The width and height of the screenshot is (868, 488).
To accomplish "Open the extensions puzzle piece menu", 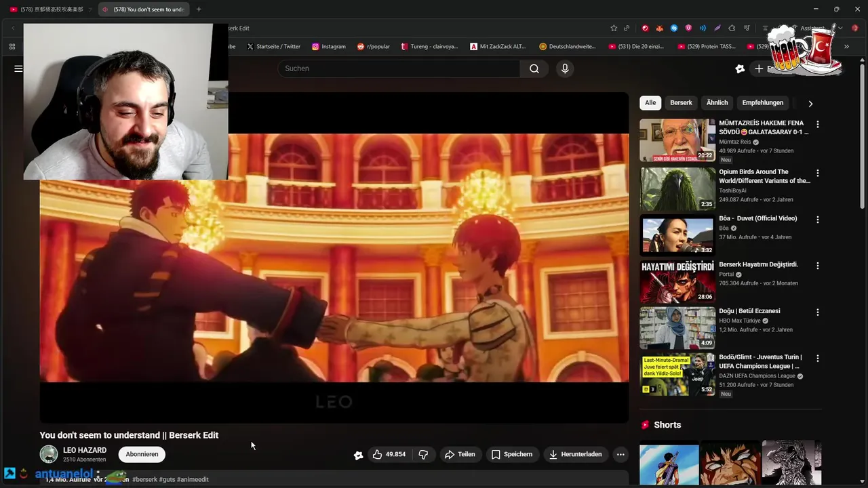I will [x=732, y=28].
